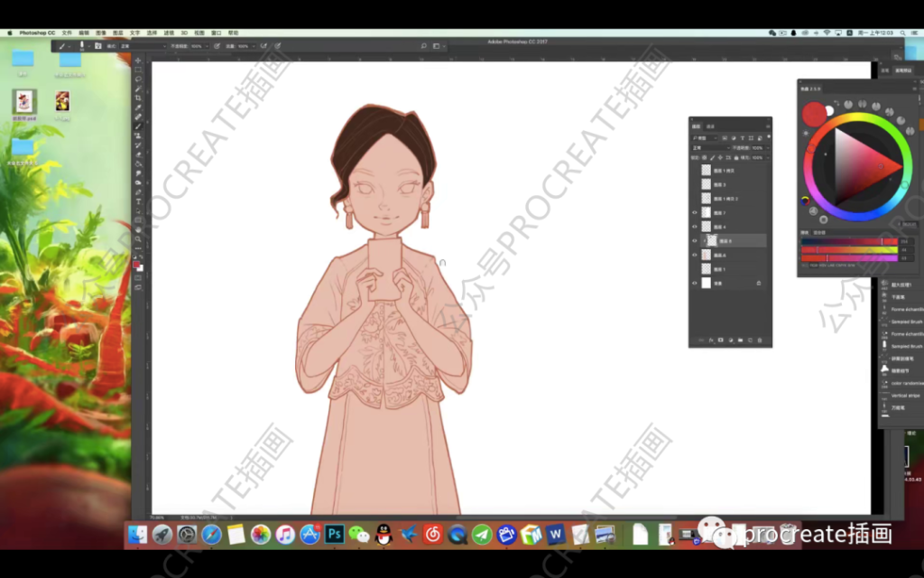Image resolution: width=924 pixels, height=578 pixels.
Task: Toggle visibility of layer 图层 7
Action: (x=695, y=213)
